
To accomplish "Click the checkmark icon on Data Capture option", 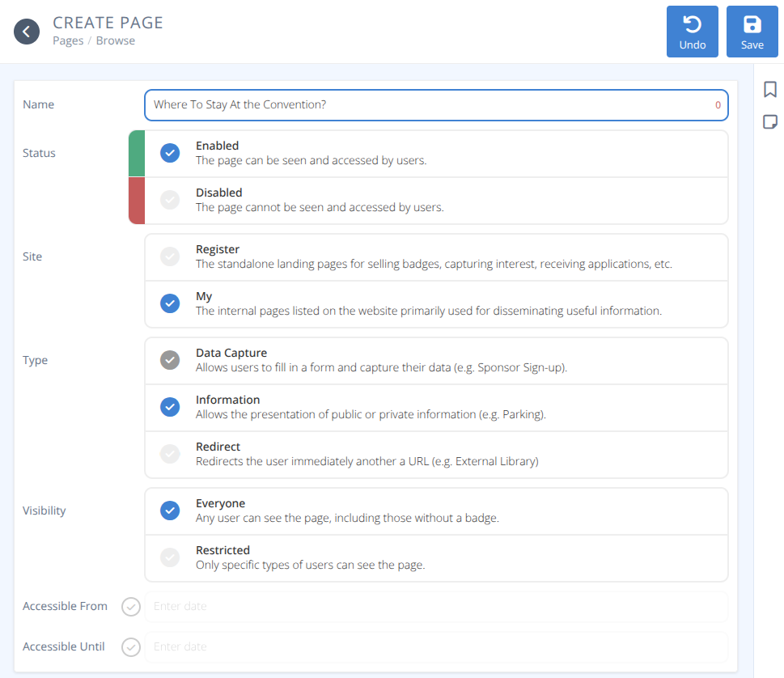I will coord(170,359).
